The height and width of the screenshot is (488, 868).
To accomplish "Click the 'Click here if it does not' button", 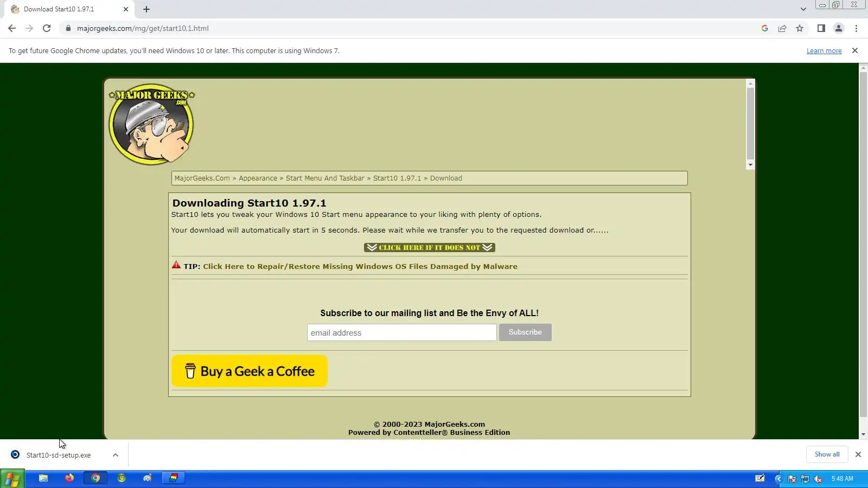I will pos(430,248).
